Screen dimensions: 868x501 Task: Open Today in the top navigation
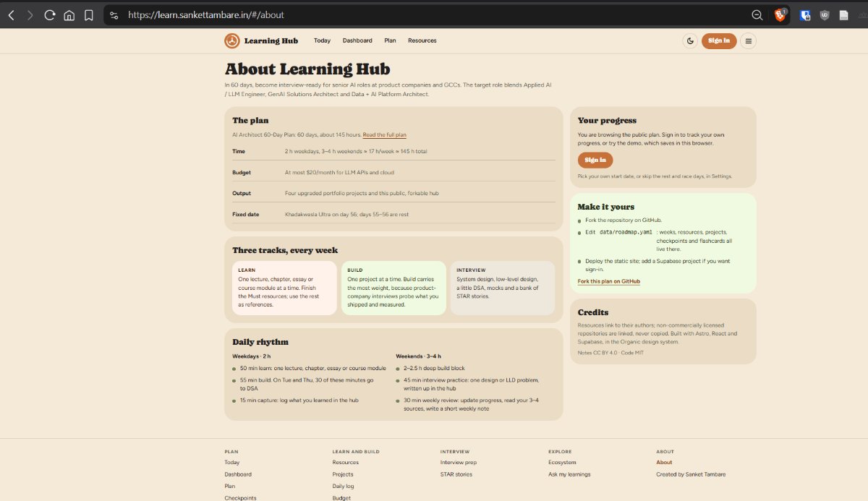click(322, 40)
